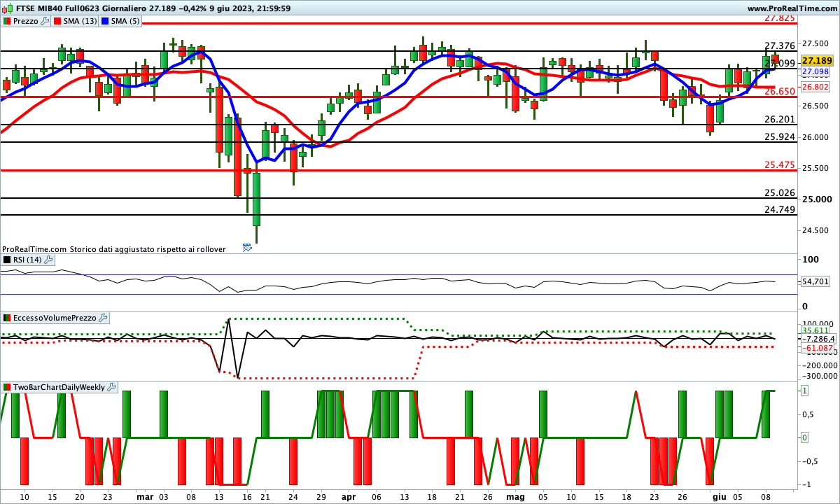Click the 25.475 red level label
Image resolution: width=840 pixels, height=504 pixels.
779,165
